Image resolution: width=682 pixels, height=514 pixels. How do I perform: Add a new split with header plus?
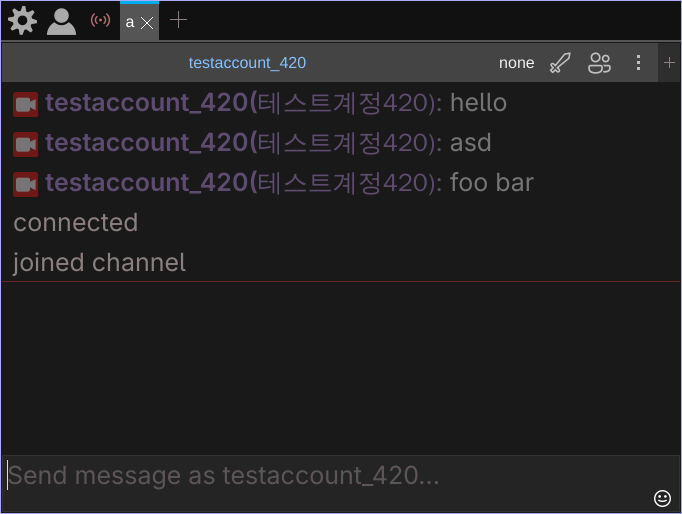(x=670, y=63)
